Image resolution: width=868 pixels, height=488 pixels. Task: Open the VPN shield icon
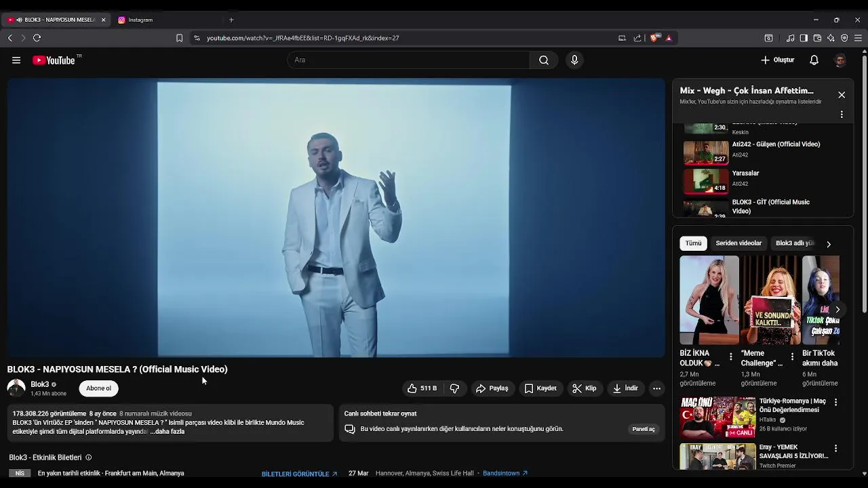pyautogui.click(x=844, y=38)
